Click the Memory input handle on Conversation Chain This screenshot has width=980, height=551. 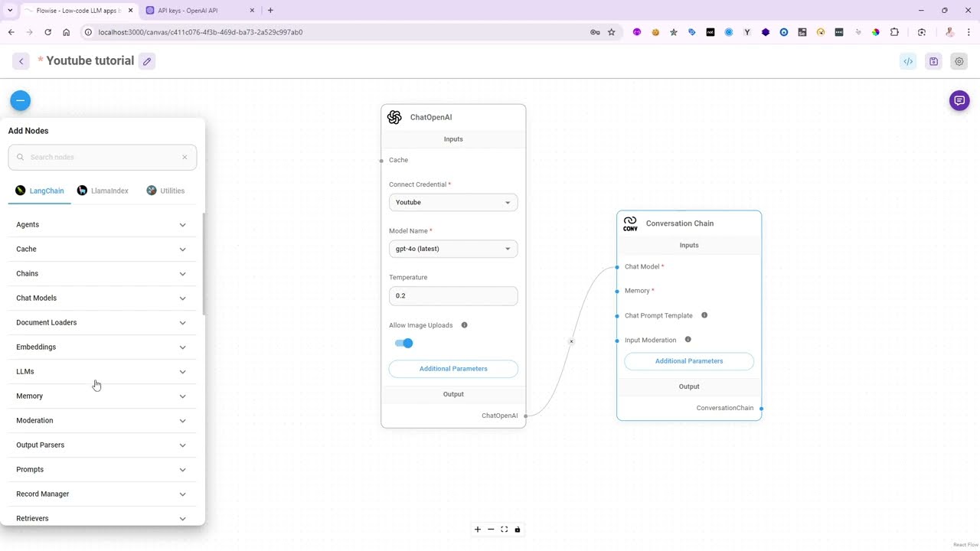[x=617, y=292]
